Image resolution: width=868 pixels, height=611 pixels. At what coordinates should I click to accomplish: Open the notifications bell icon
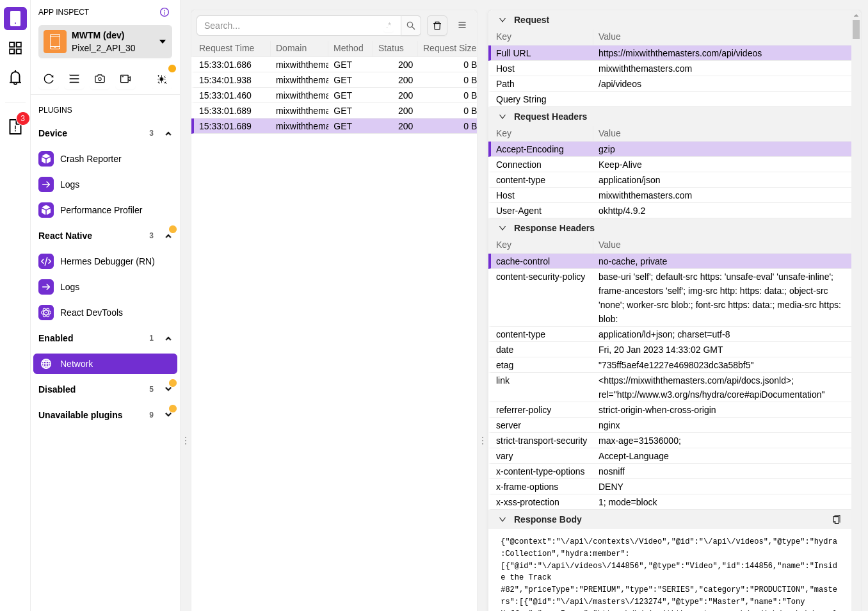[15, 77]
